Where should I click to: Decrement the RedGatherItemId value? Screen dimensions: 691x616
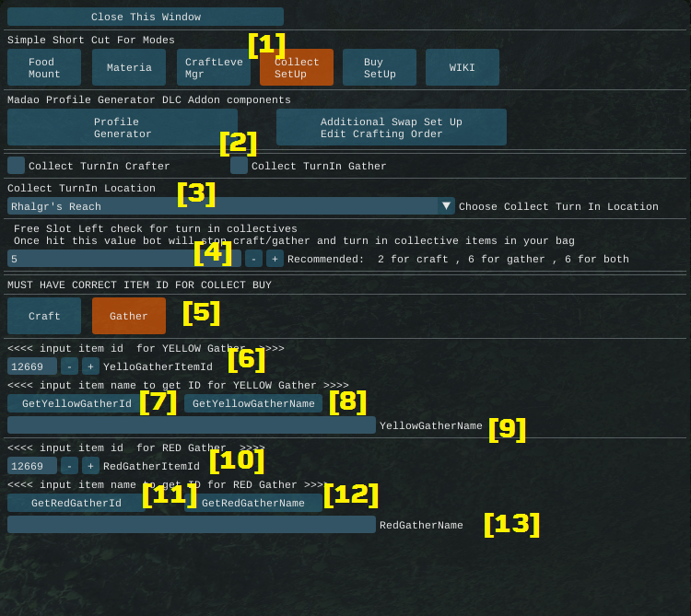pos(69,466)
